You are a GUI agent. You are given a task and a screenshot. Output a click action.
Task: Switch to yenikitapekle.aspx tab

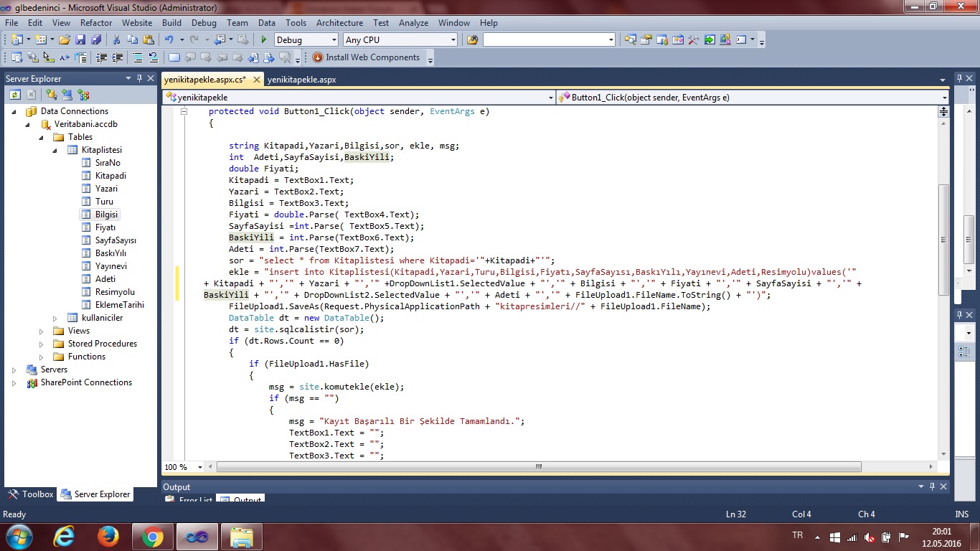(x=301, y=80)
